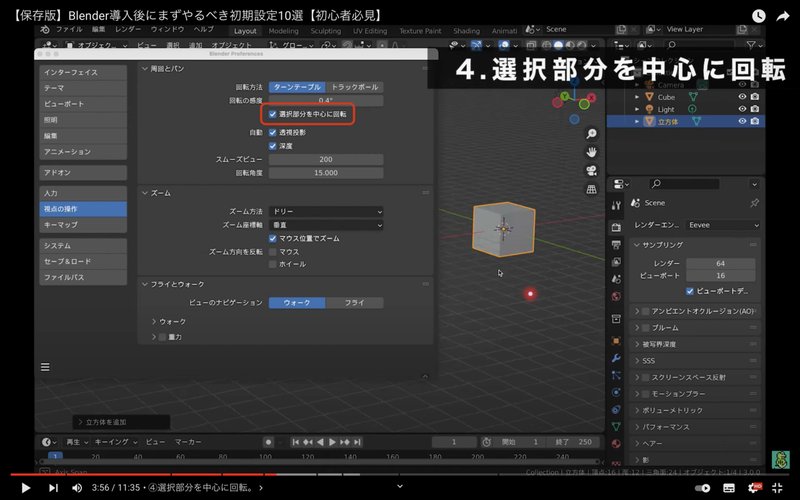Open the ズーム座標軸 垂直 dropdown
The width and height of the screenshot is (800, 500).
326,225
